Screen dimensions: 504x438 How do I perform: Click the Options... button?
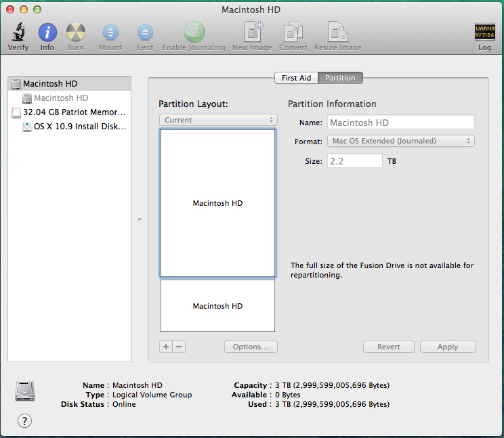251,347
